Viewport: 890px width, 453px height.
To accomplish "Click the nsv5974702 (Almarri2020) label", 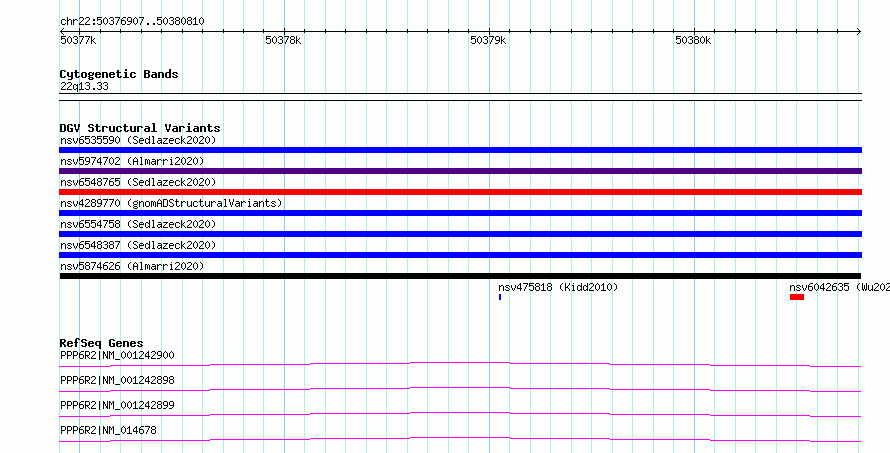I will [x=132, y=161].
